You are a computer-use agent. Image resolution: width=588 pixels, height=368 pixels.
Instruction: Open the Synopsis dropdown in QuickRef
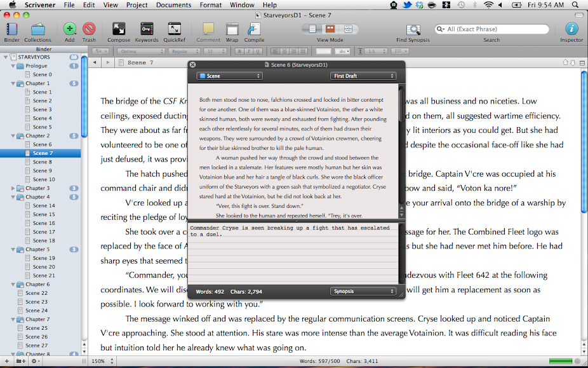pyautogui.click(x=363, y=291)
